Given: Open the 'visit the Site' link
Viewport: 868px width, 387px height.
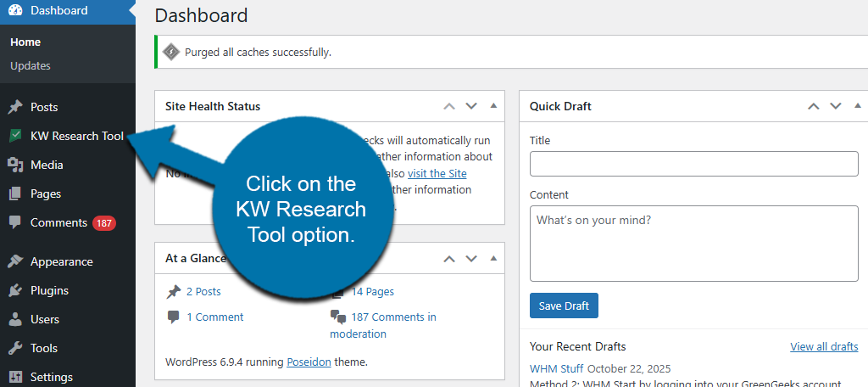Looking at the screenshot, I should pyautogui.click(x=437, y=173).
